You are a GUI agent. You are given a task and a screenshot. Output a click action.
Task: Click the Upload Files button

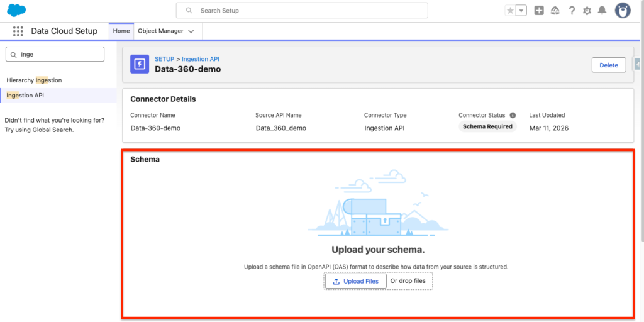pos(355,281)
